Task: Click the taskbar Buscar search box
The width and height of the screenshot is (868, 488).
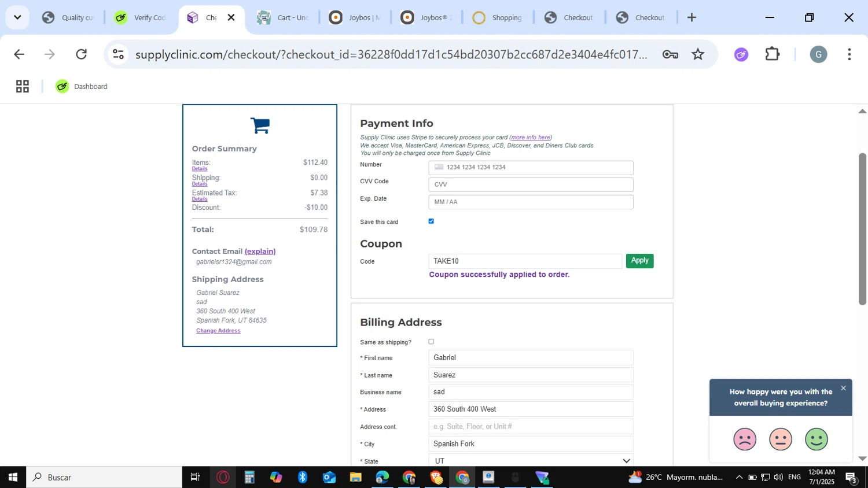Action: point(104,477)
